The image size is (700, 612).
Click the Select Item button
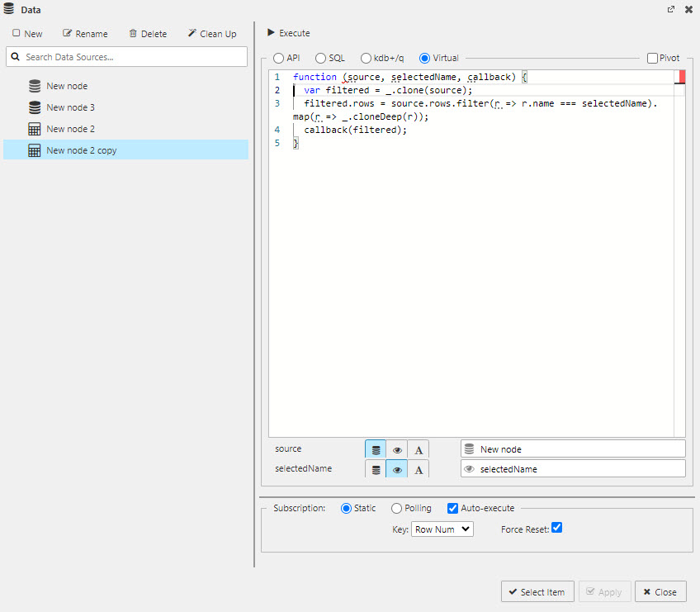pos(537,591)
